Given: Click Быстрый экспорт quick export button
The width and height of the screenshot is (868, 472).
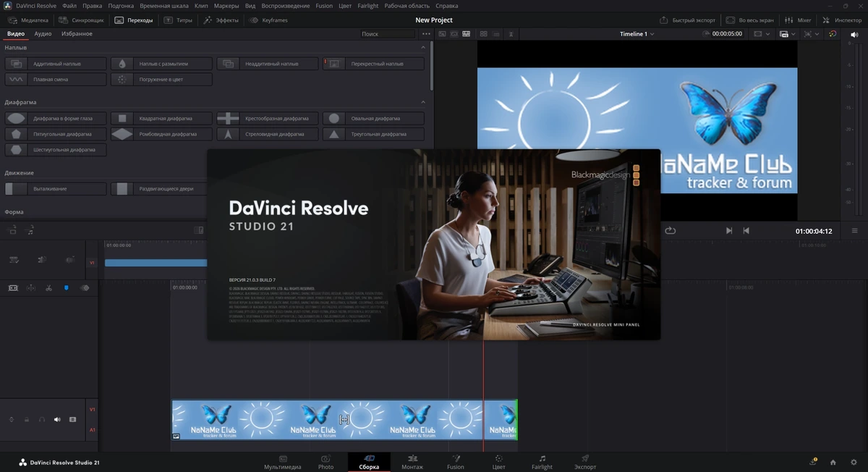Looking at the screenshot, I should [x=688, y=20].
